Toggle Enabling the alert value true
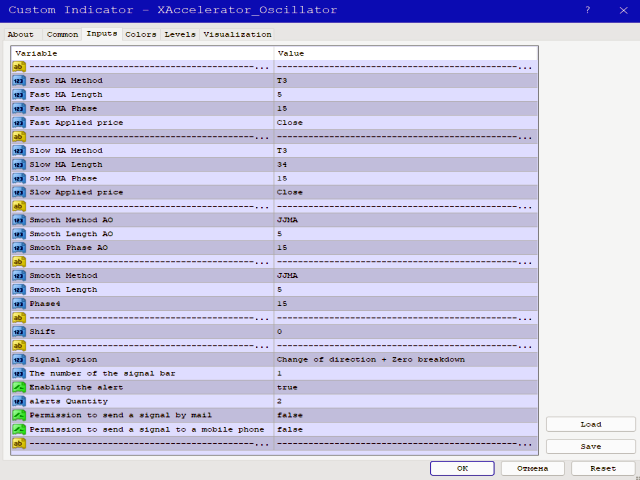The height and width of the screenshot is (480, 640). coord(406,387)
